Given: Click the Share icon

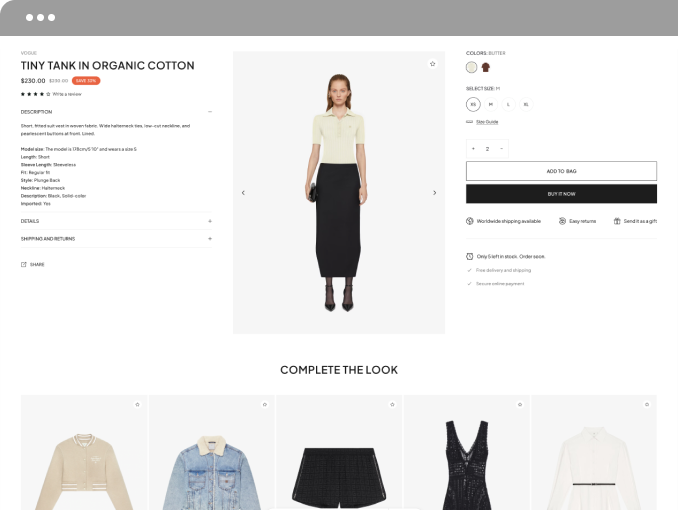Looking at the screenshot, I should 24,264.
